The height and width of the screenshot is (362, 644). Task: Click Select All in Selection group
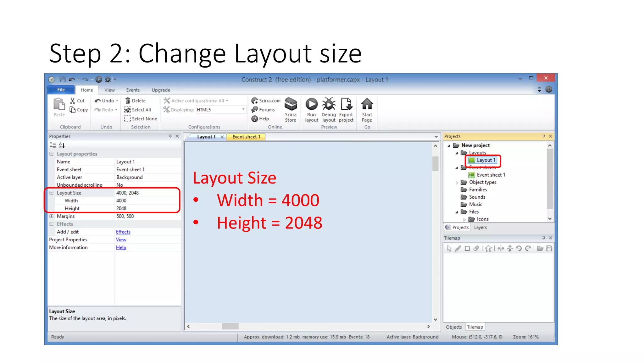(138, 110)
